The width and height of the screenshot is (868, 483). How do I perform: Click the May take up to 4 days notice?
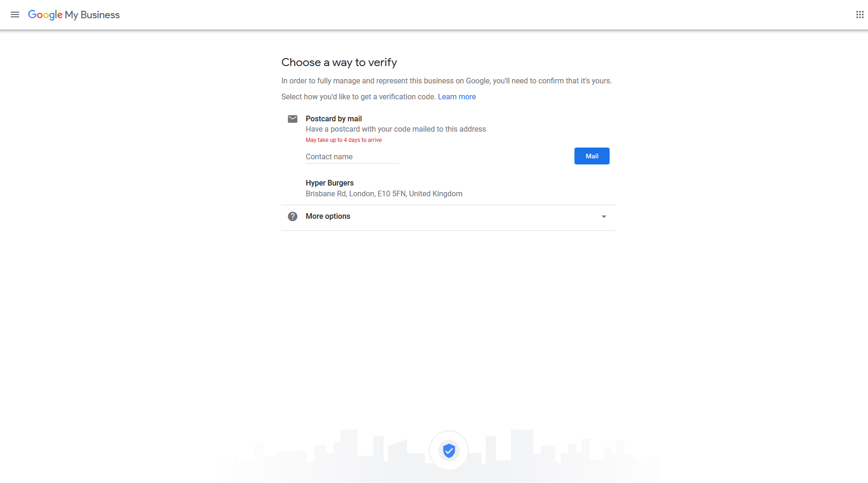coord(344,140)
